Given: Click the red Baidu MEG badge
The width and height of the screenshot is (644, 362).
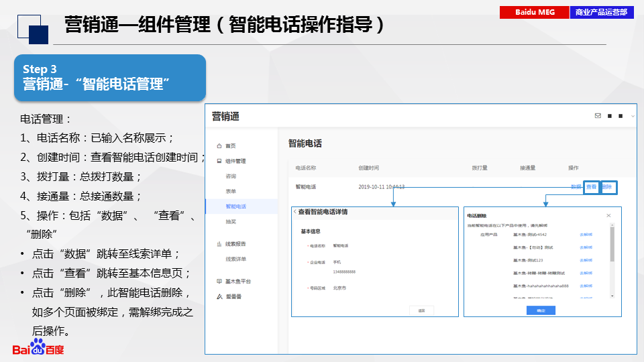Looking at the screenshot, I should tap(535, 12).
